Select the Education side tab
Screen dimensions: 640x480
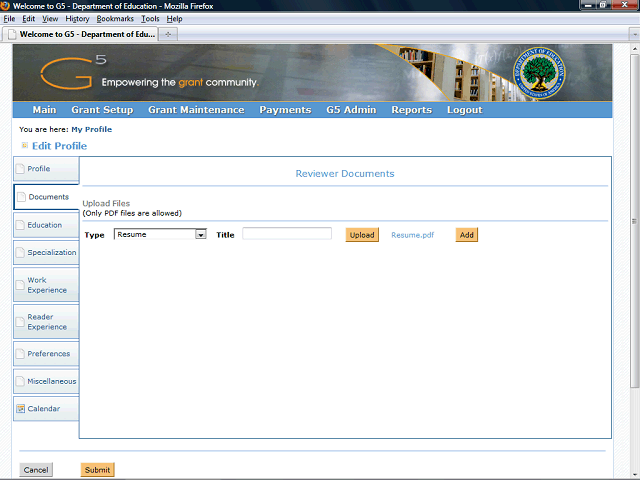pyautogui.click(x=46, y=225)
